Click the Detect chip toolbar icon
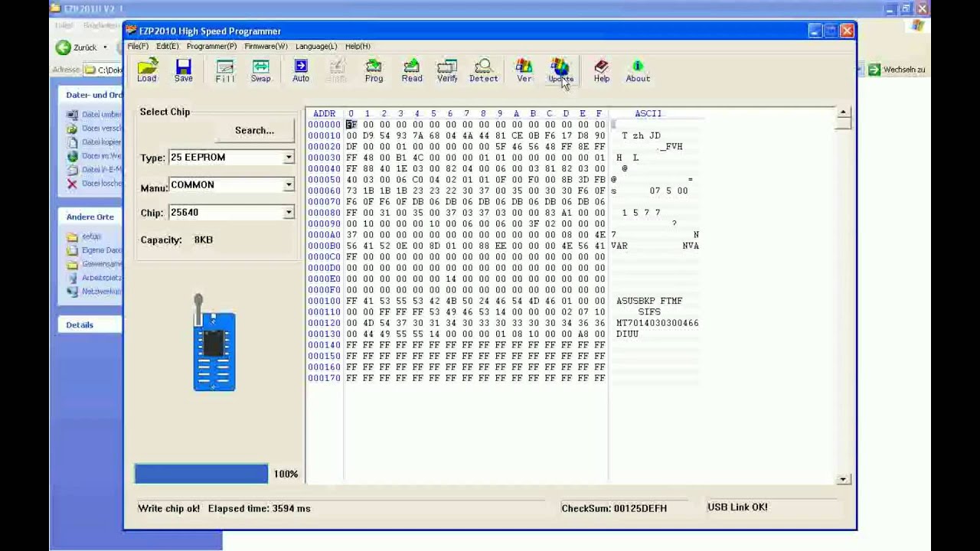 (x=483, y=70)
